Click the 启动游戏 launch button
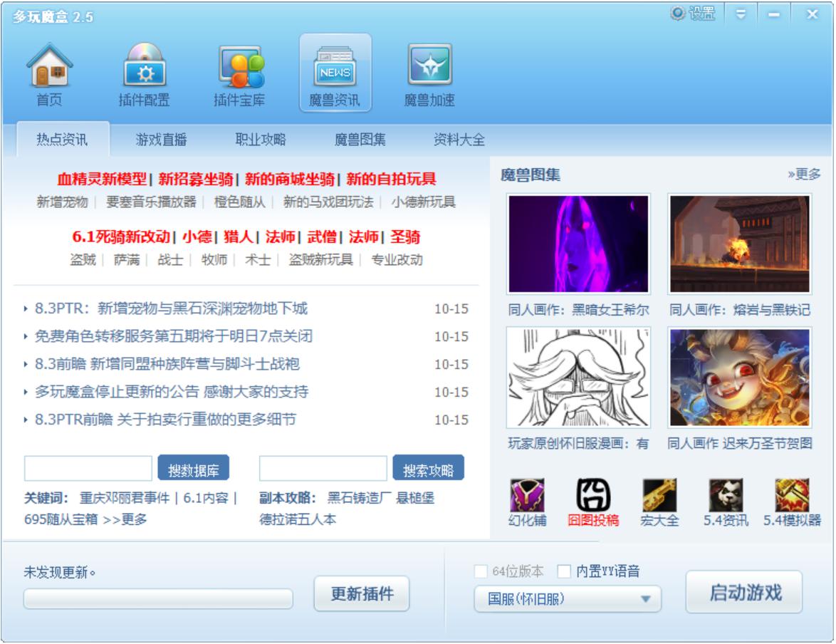Image resolution: width=836 pixels, height=644 pixels. pos(744,592)
